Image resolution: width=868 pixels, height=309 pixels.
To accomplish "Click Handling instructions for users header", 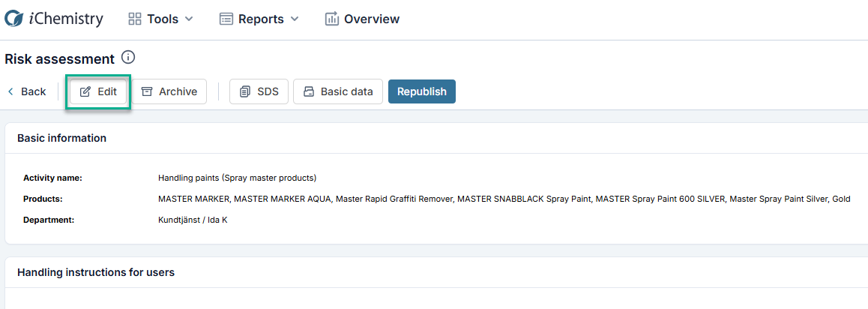I will [97, 272].
